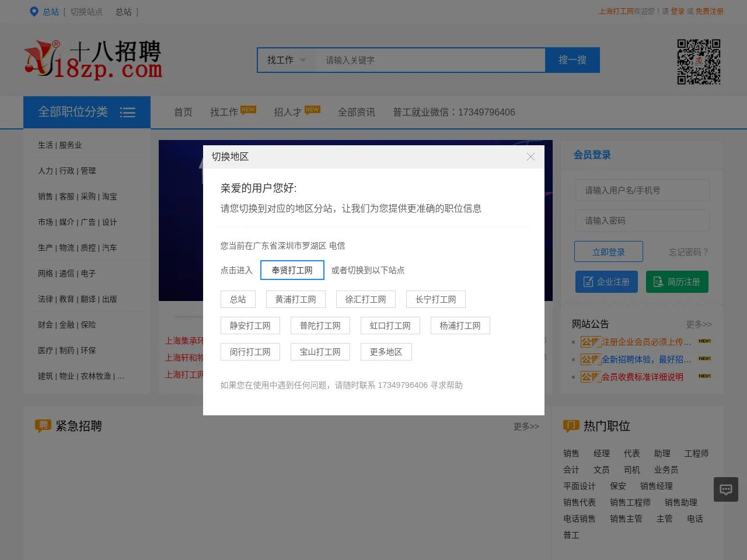Image resolution: width=747 pixels, height=560 pixels.
Task: Choose 徐汇打工网 station
Action: pos(366,299)
